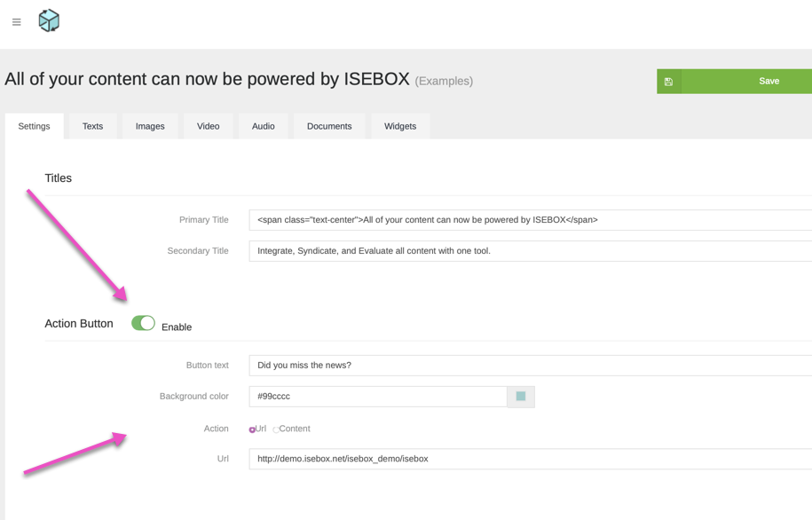
Task: Select the Url action radio button
Action: pos(252,429)
